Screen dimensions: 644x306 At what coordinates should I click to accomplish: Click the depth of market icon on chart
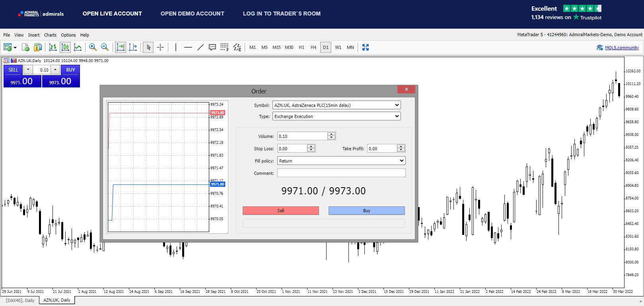coord(6,61)
